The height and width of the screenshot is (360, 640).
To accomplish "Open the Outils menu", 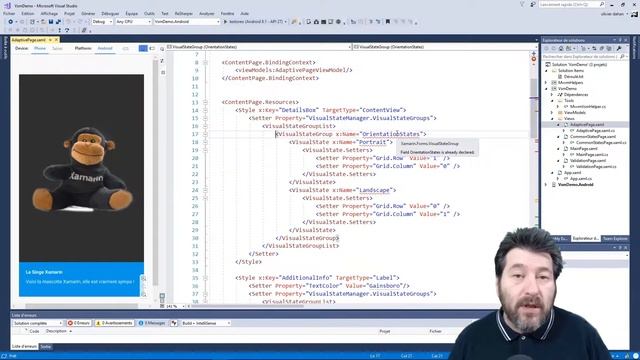I will (149, 13).
